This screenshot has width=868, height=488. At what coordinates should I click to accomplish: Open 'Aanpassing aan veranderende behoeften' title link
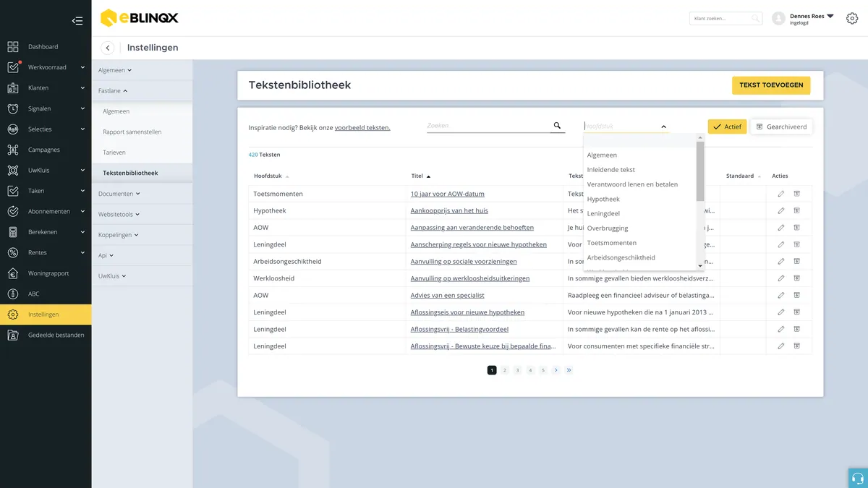[472, 228]
